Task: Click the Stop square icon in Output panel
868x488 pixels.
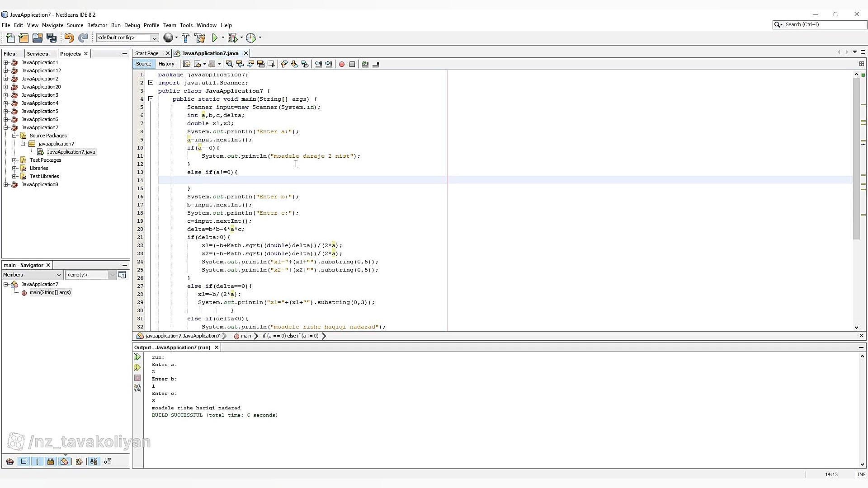Action: [x=137, y=378]
